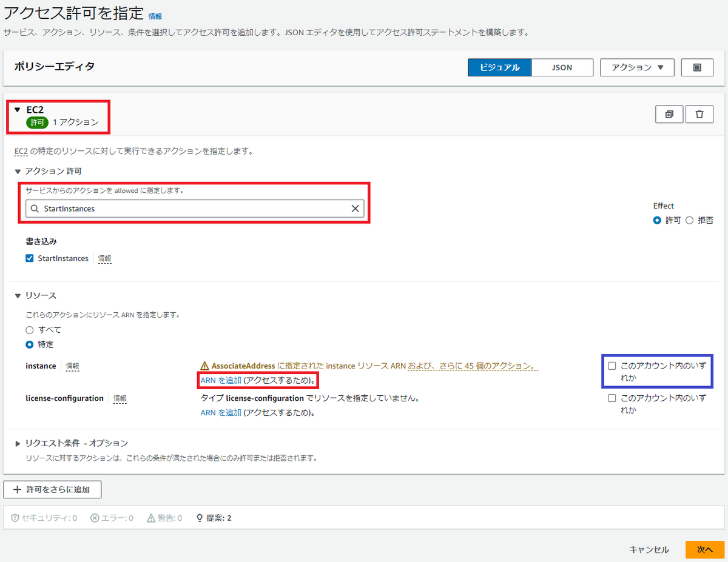Click the panel layout icon beside アクション
The image size is (728, 562).
pyautogui.click(x=697, y=67)
